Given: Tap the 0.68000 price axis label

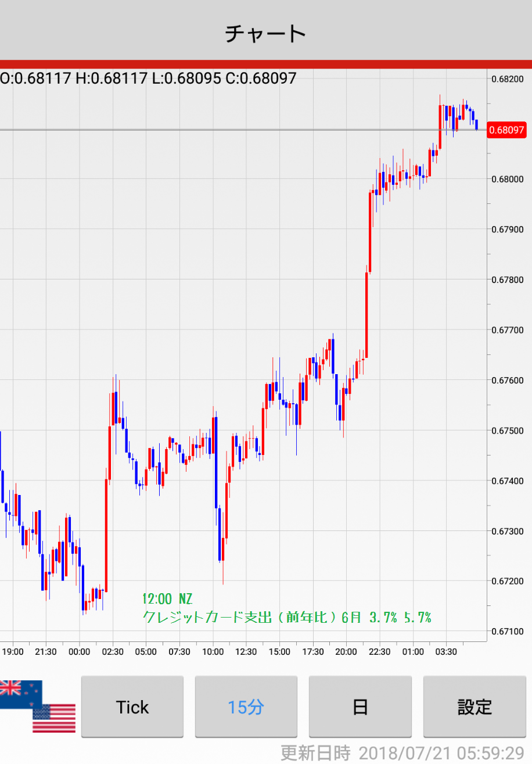Looking at the screenshot, I should pyautogui.click(x=508, y=180).
